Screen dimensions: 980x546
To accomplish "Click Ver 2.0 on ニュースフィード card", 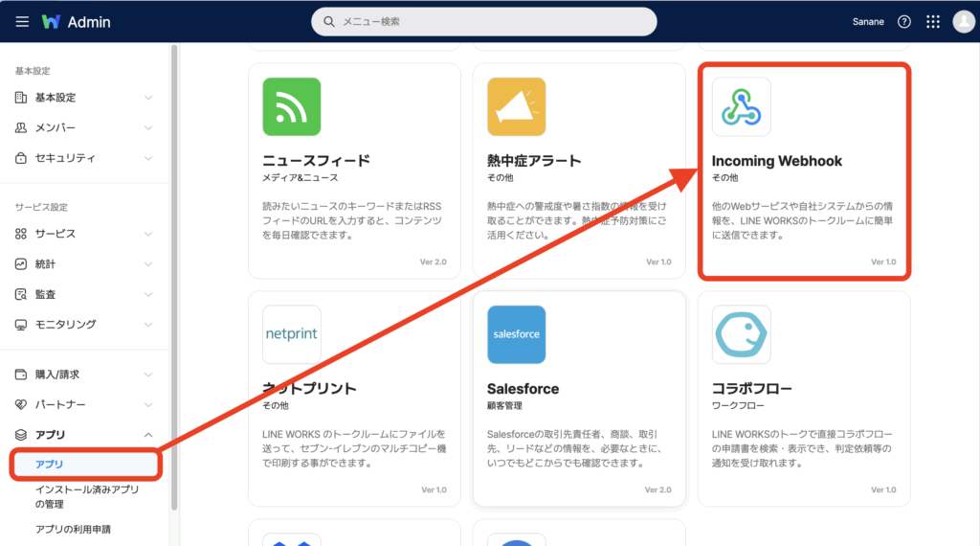I will pos(434,262).
